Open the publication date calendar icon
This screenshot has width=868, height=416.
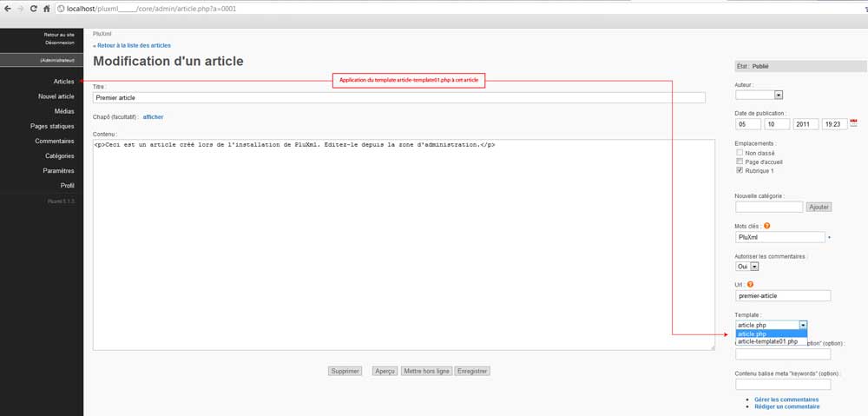point(853,123)
